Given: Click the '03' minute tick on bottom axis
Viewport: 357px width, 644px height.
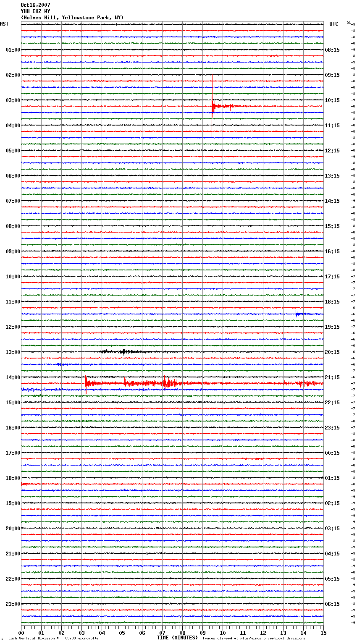Looking at the screenshot, I should (x=82, y=633).
